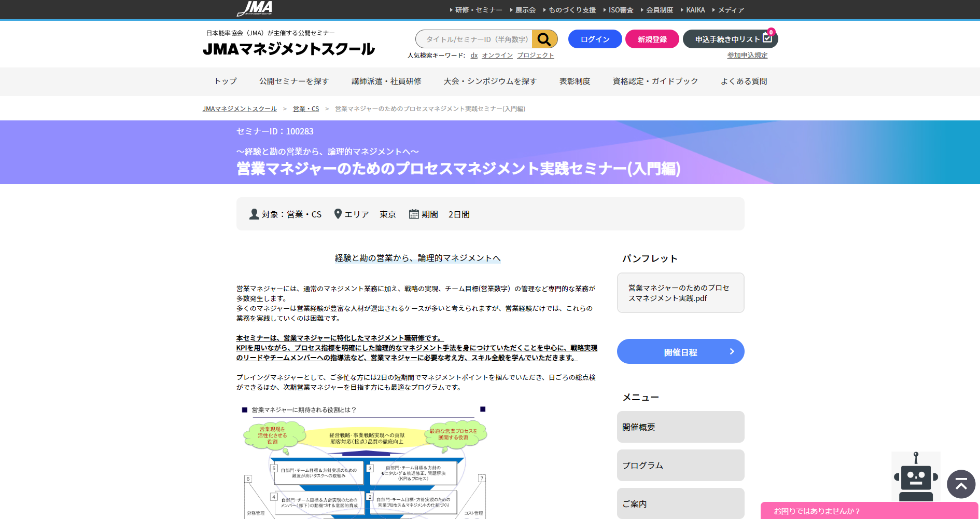980x519 pixels.
Task: Click the ログイン button
Action: point(595,38)
